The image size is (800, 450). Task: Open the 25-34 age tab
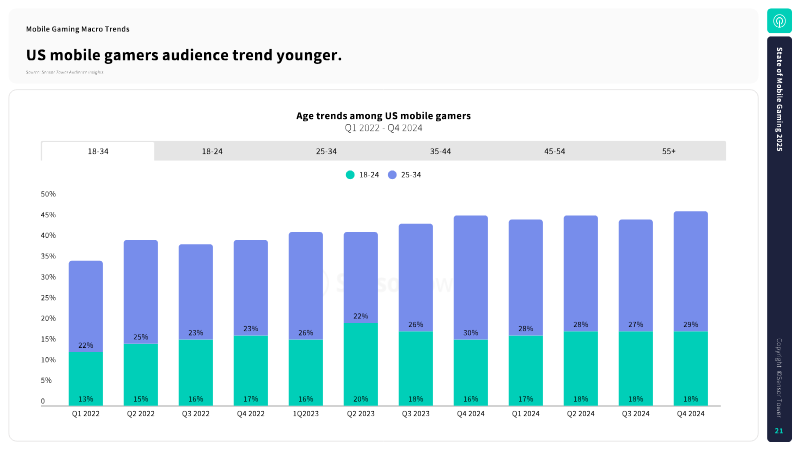coord(326,152)
